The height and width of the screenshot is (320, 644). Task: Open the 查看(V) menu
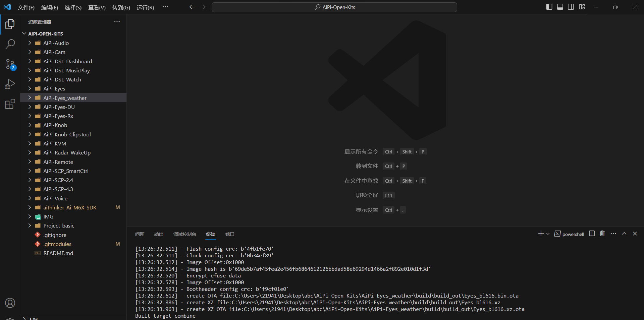pyautogui.click(x=97, y=7)
